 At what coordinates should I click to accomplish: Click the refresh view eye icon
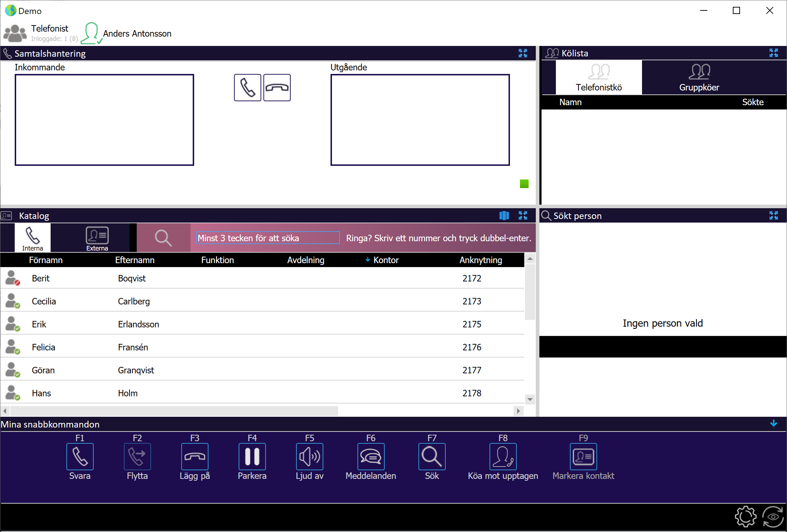(773, 517)
